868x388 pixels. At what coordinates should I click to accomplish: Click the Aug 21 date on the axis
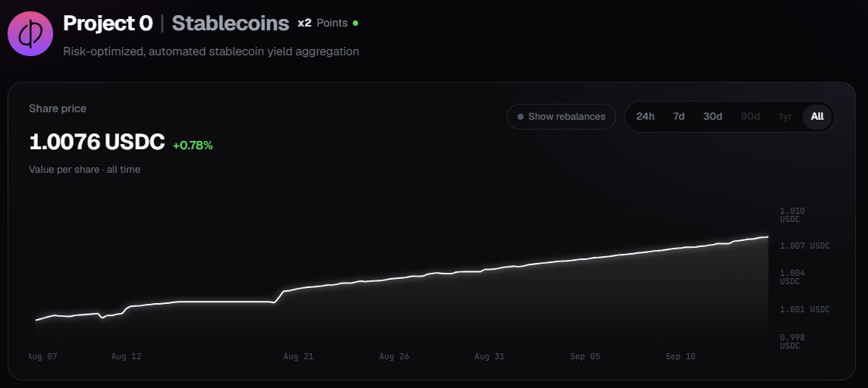(298, 356)
